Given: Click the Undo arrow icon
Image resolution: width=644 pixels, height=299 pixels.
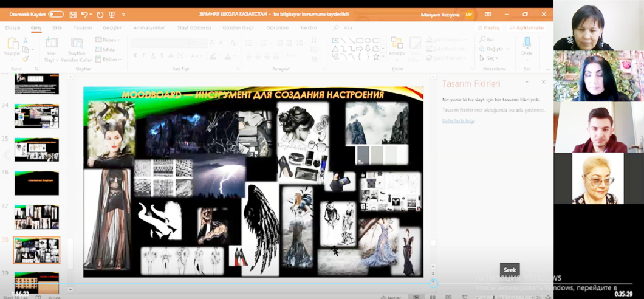Looking at the screenshot, I should pos(84,14).
